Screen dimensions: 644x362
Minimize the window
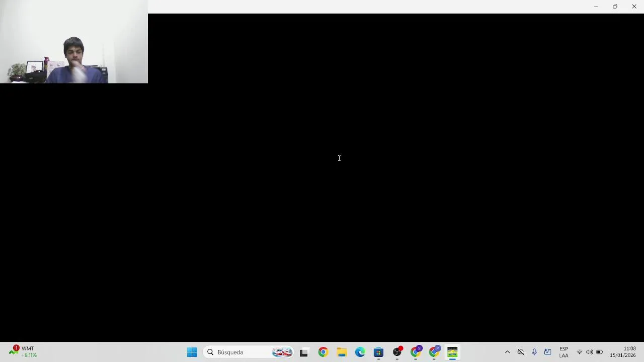coord(596,7)
